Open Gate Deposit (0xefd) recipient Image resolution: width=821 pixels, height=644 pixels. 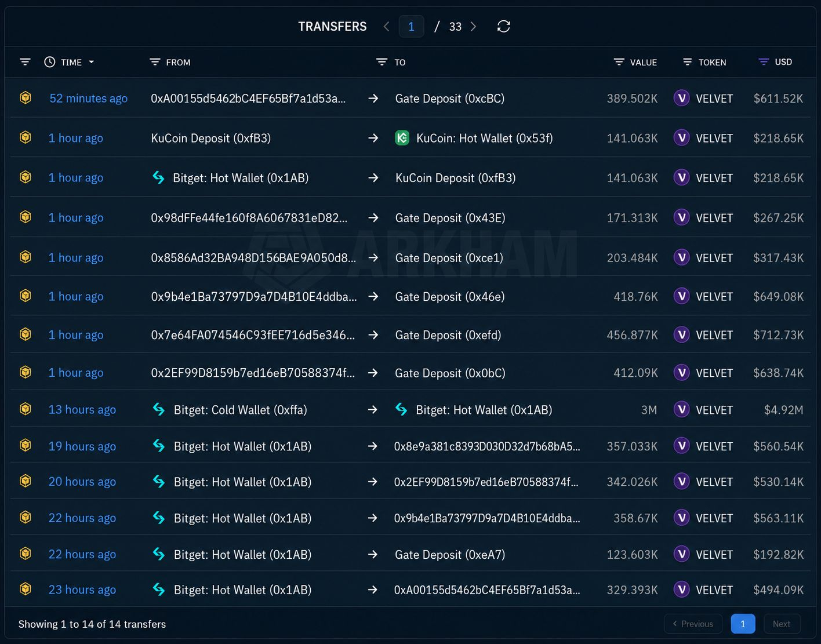click(x=448, y=335)
